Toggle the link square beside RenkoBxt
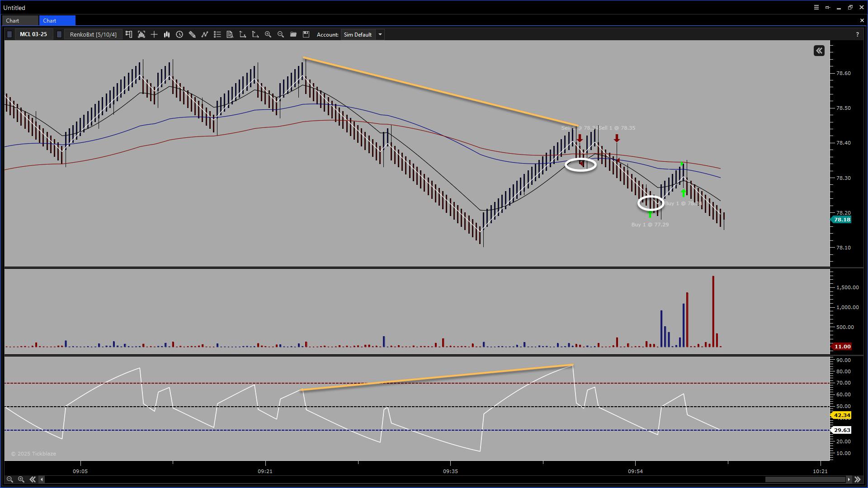Viewport: 868px width, 488px height. (x=59, y=34)
